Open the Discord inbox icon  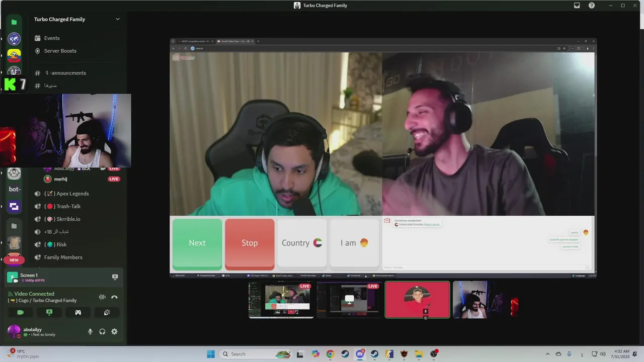pyautogui.click(x=577, y=6)
